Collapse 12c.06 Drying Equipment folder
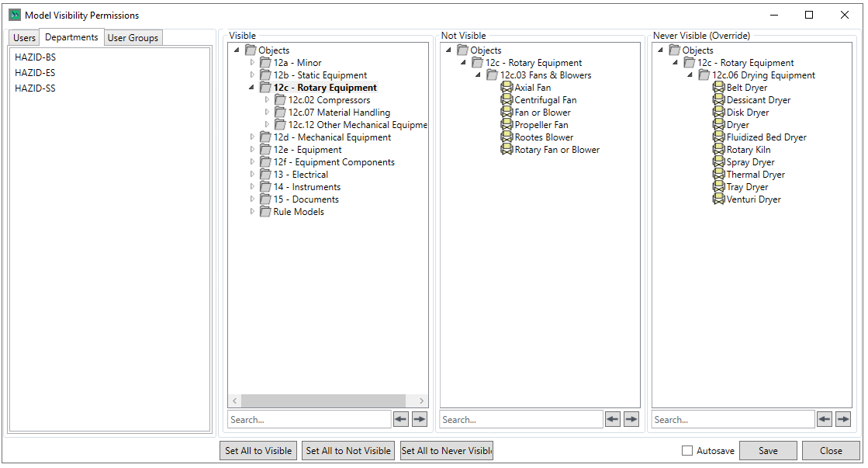The height and width of the screenshot is (468, 868). [x=690, y=75]
